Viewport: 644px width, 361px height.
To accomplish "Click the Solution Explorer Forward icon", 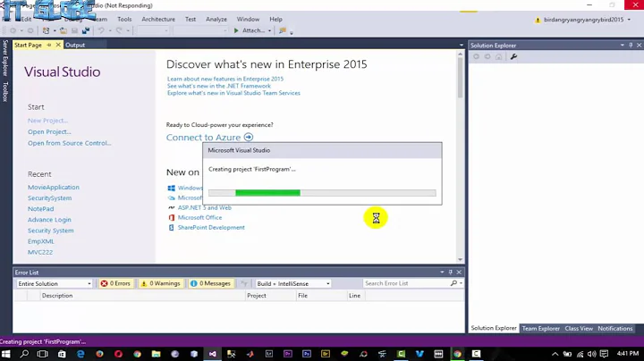I will [x=487, y=56].
